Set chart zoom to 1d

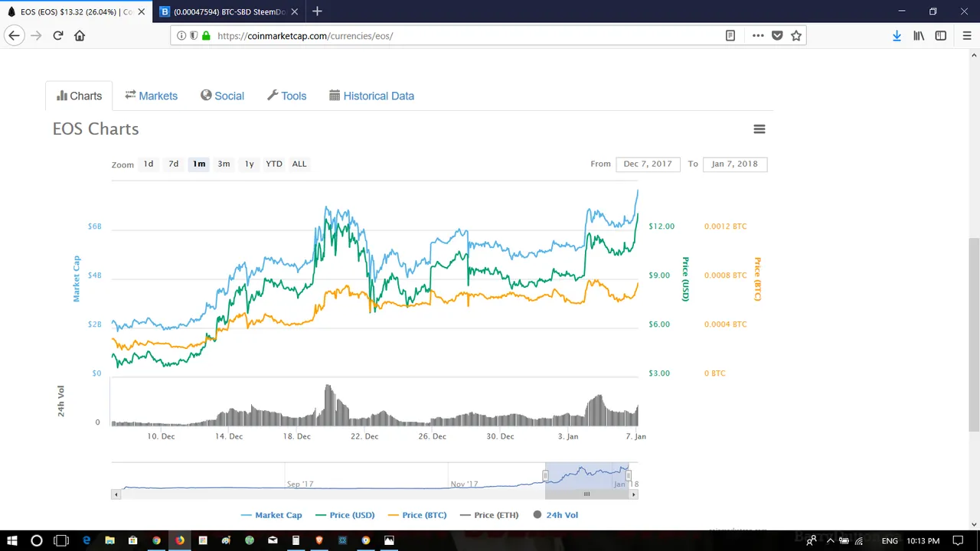149,164
